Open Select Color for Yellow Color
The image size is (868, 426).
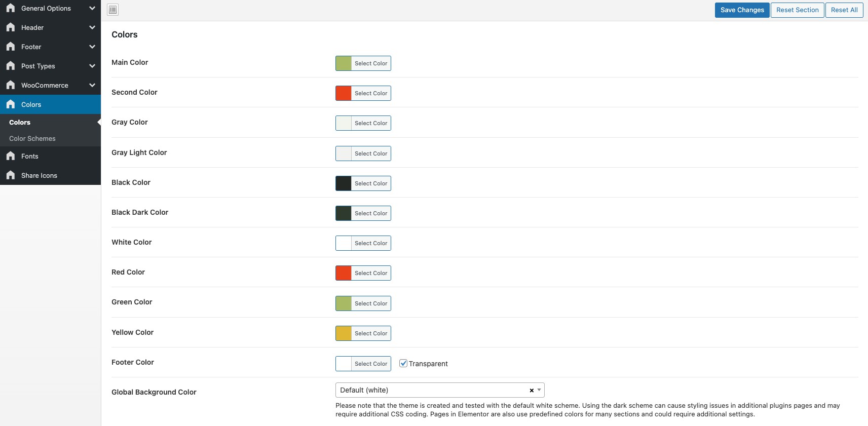click(x=371, y=333)
